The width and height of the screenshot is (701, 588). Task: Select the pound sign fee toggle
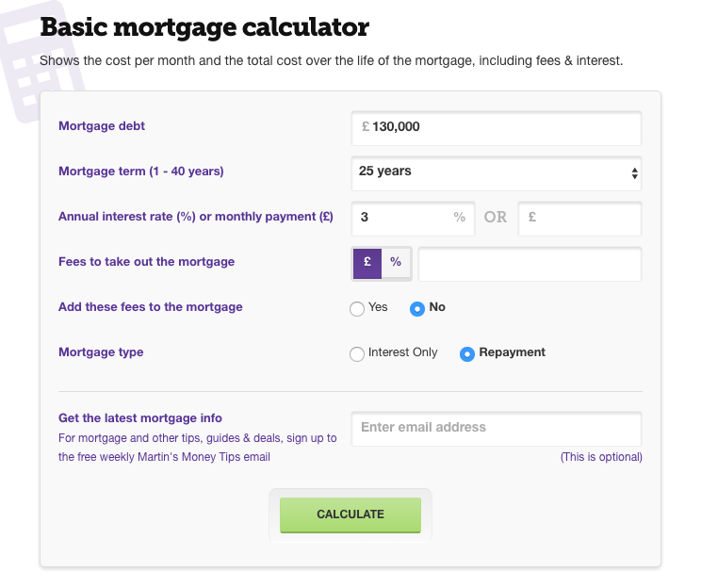tap(367, 263)
